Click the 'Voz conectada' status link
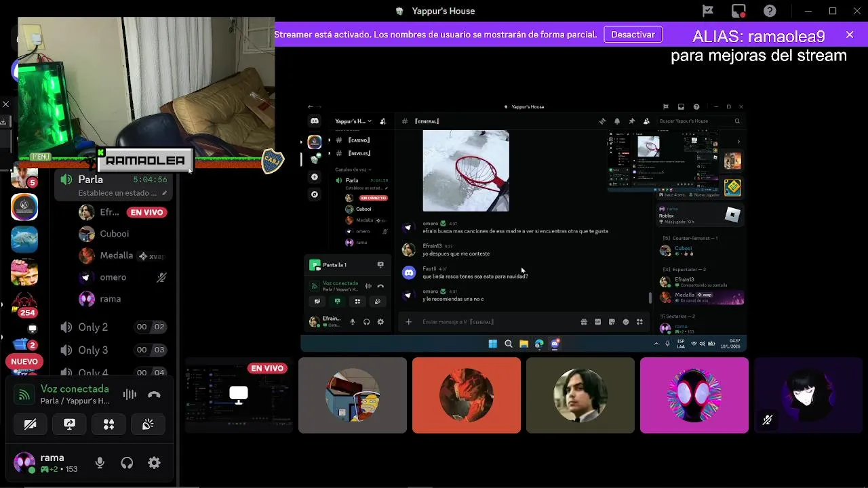Viewport: 868px width, 488px height. tap(75, 389)
